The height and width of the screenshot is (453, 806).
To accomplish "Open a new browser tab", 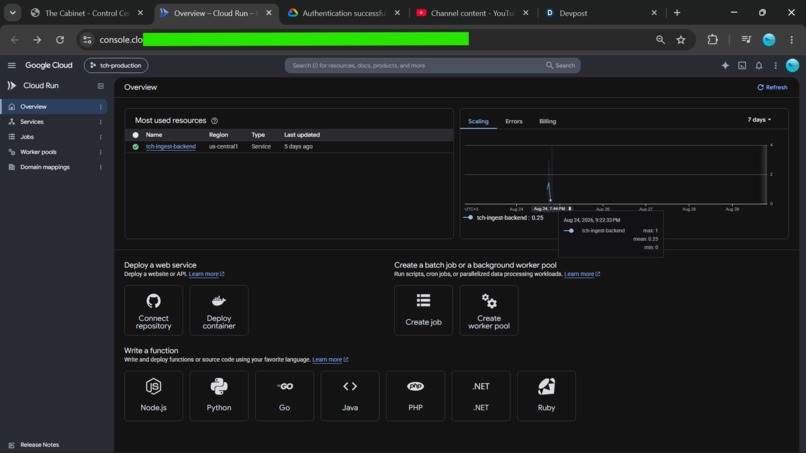I will pos(677,13).
